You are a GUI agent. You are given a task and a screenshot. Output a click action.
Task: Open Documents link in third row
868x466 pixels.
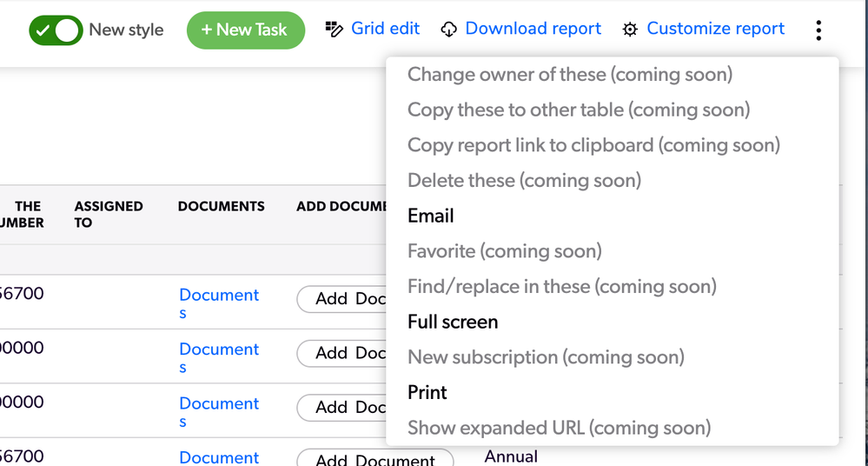219,411
